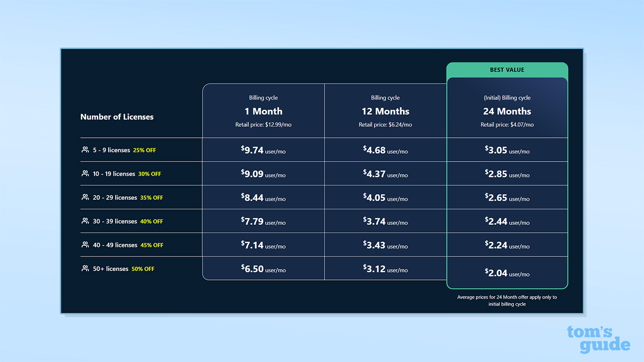This screenshot has height=362, width=644.
Task: Open the Number of Licenses header
Action: coord(117,117)
